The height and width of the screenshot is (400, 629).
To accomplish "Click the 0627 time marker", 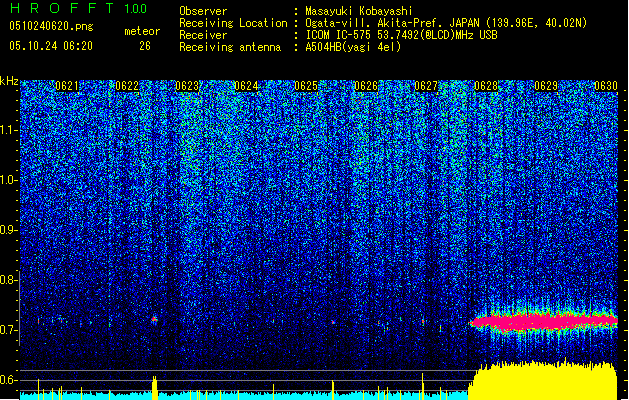I will [426, 86].
